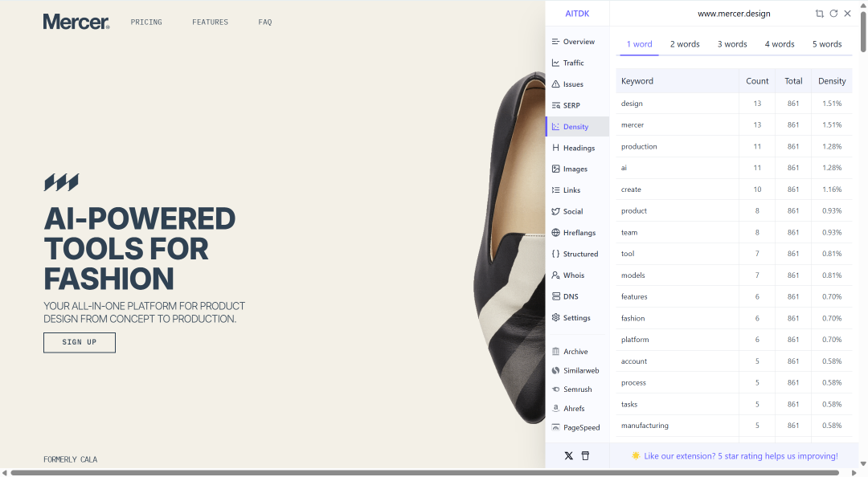Open the Images sidebar icon

(x=556, y=169)
